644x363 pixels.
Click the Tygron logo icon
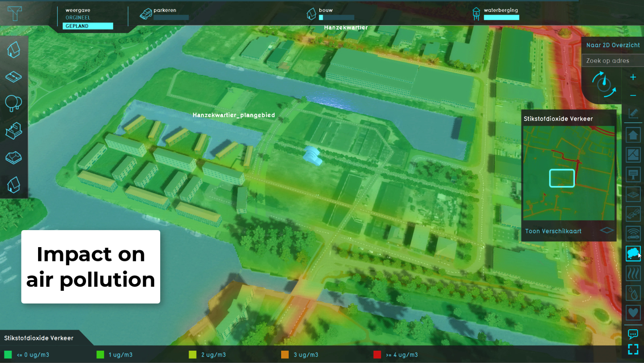click(x=15, y=13)
